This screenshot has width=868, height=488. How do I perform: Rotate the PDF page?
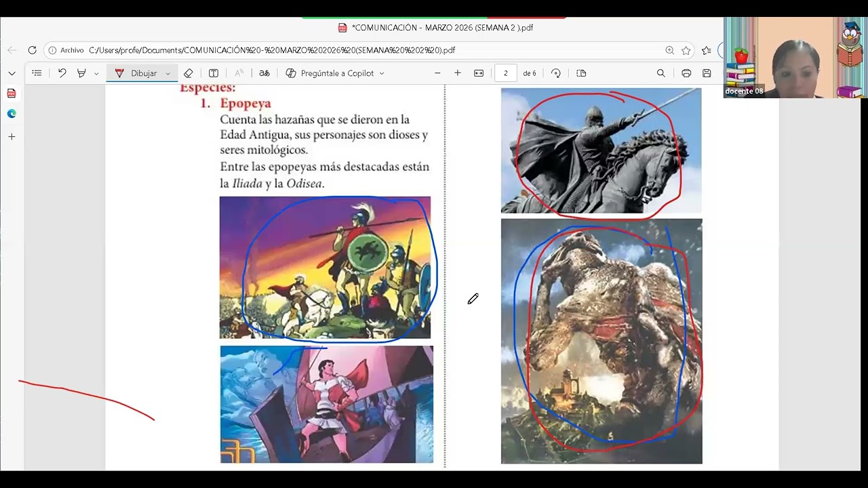coord(556,73)
